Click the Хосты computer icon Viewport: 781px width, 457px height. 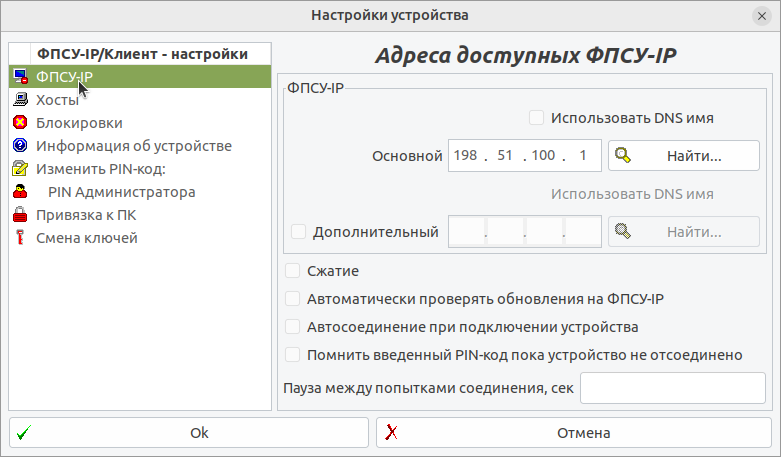click(x=20, y=100)
